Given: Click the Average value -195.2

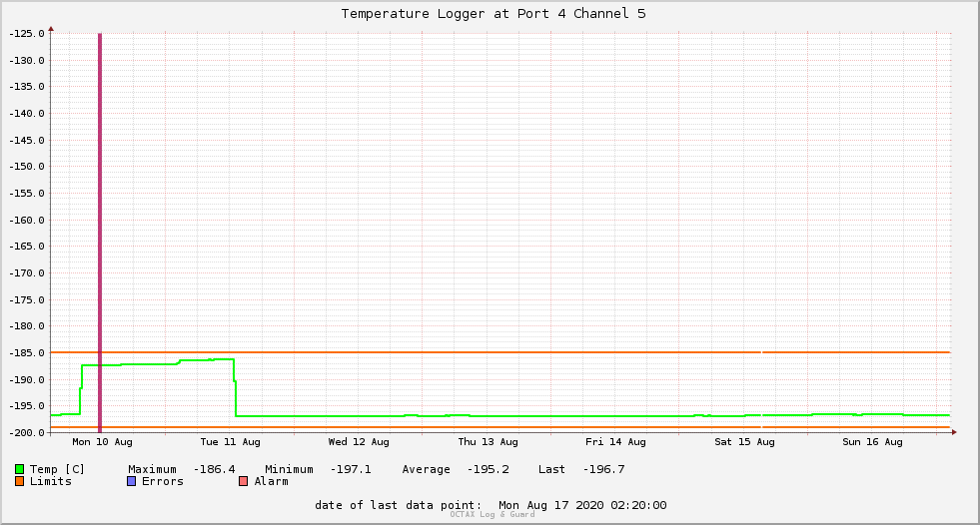Looking at the screenshot, I should pos(489,469).
